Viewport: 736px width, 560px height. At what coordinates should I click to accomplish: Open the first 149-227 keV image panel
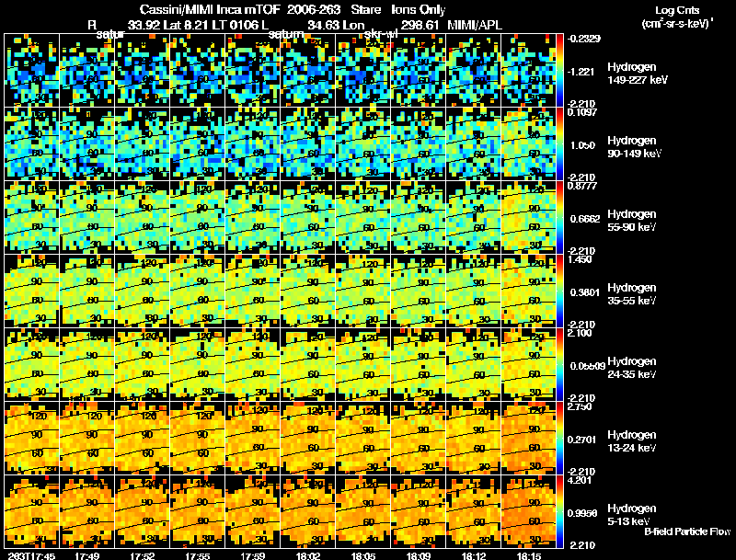[31, 71]
